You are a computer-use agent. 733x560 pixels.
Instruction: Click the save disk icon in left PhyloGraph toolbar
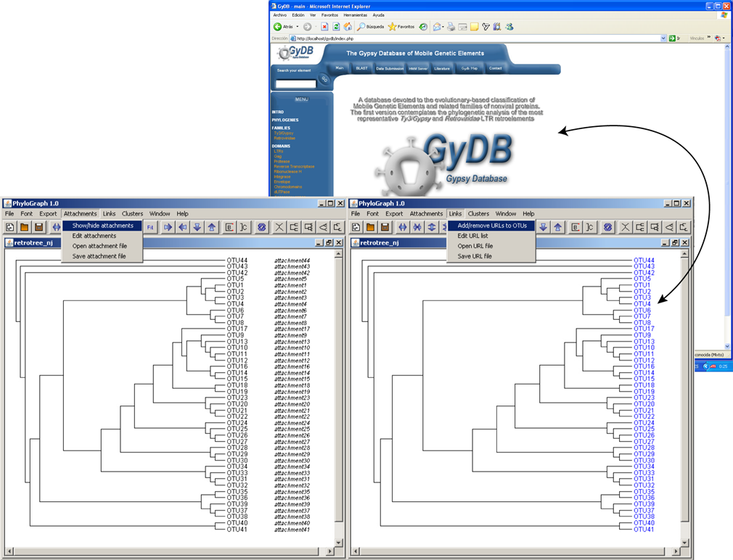(38, 228)
